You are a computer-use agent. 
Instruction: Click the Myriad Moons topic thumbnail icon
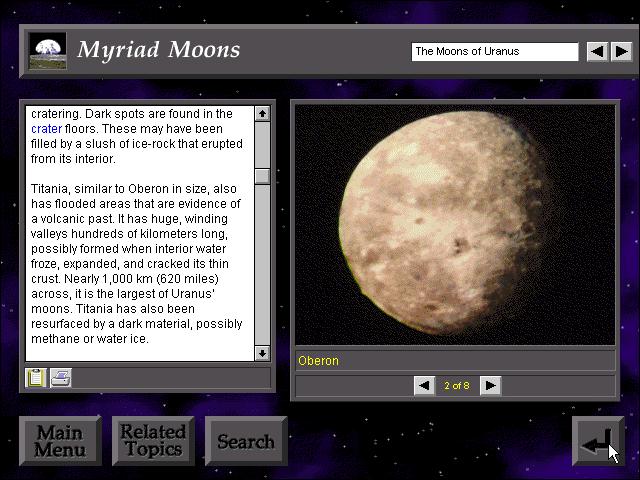pos(48,51)
